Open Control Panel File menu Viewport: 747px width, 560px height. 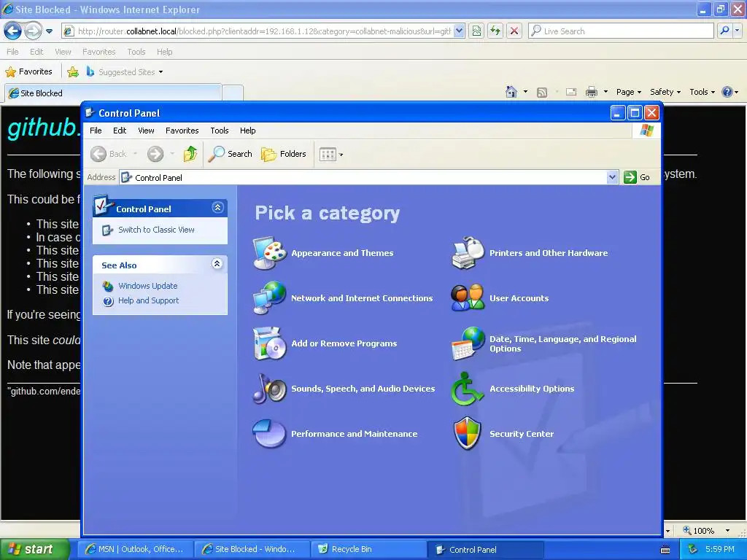coord(96,131)
